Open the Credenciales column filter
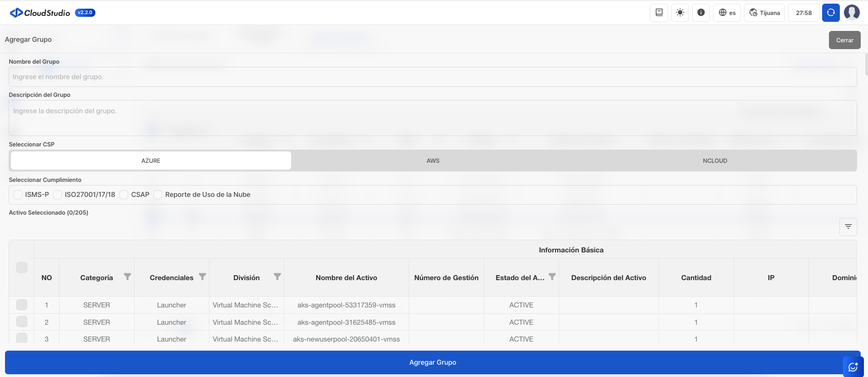Image resolution: width=868 pixels, height=377 pixels. [203, 277]
